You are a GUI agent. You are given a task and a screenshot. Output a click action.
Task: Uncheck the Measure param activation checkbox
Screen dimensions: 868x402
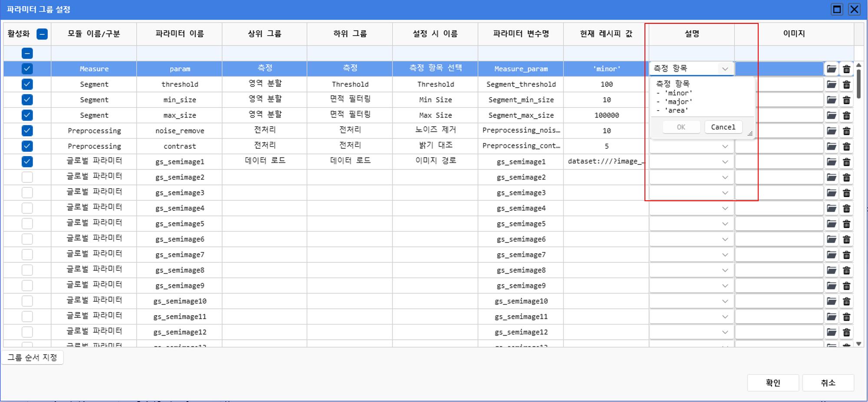(27, 69)
